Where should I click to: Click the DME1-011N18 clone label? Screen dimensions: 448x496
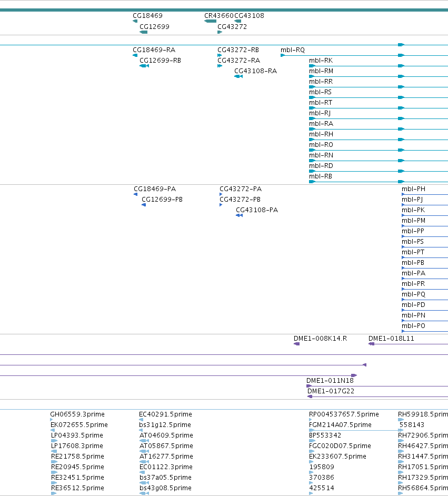330,381
